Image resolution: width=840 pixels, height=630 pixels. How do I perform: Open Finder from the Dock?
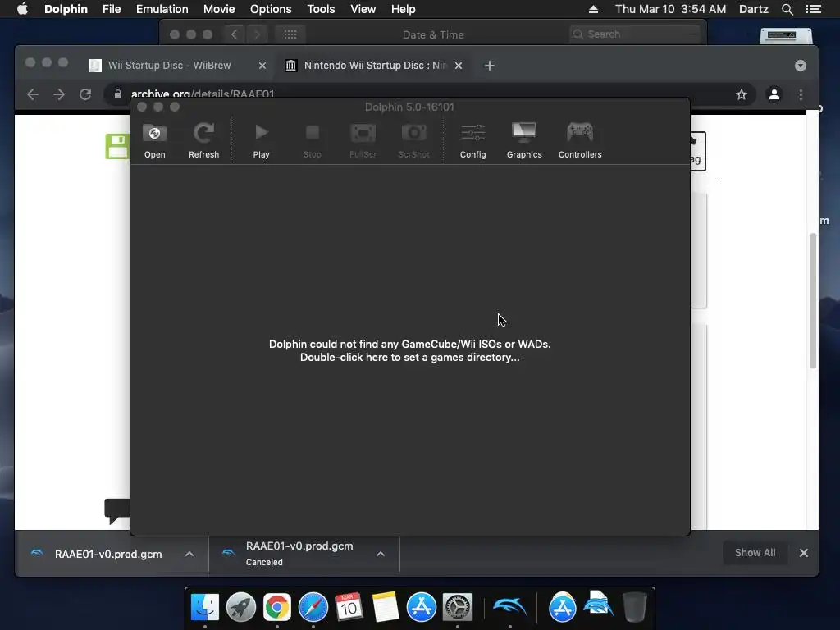coord(204,607)
